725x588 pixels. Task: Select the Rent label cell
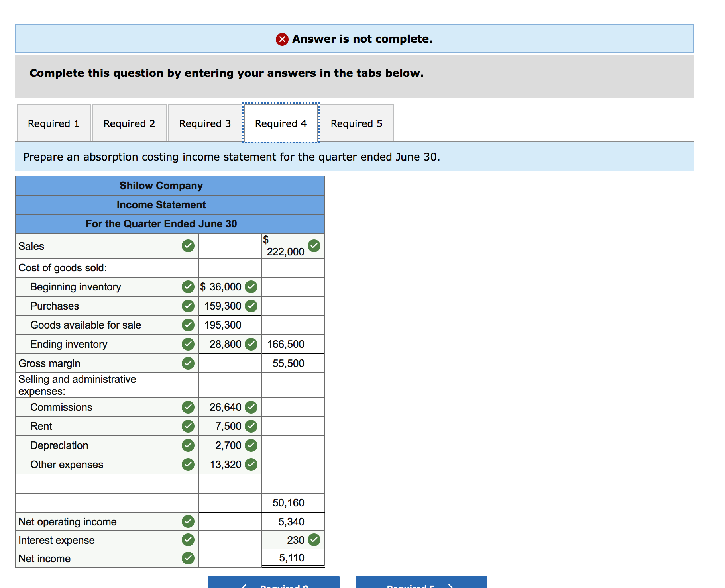pos(107,426)
